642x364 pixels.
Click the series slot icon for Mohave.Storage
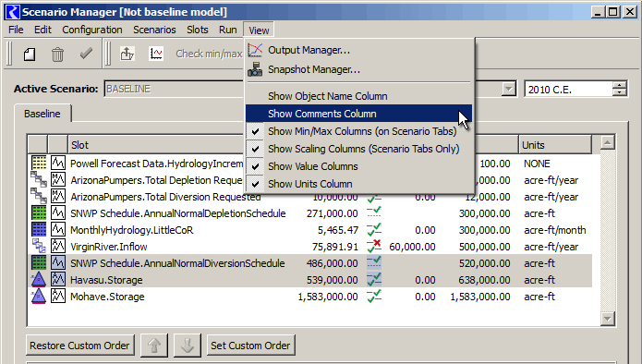57,296
